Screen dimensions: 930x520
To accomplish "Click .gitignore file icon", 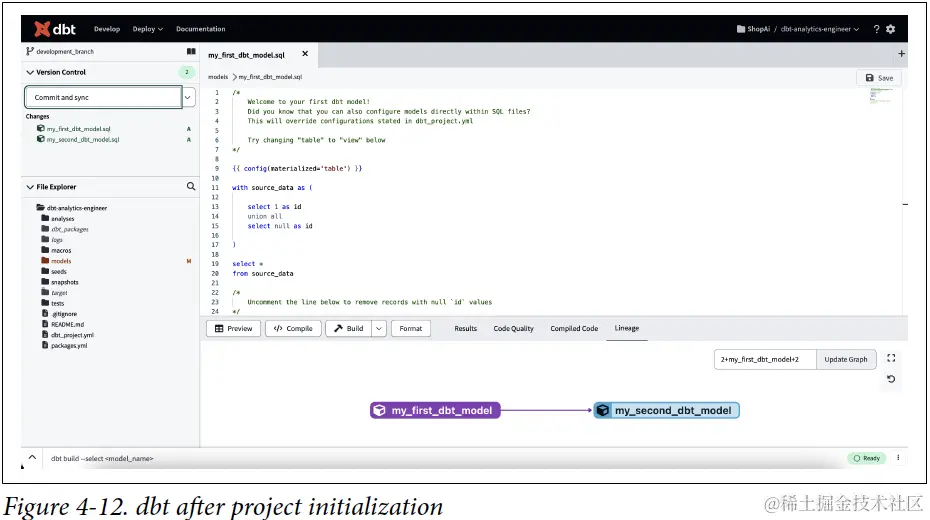I will point(45,313).
